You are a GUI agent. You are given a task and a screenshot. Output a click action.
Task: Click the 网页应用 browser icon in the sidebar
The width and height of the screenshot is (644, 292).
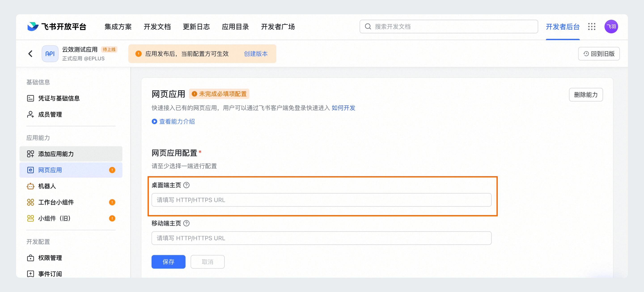coord(30,170)
